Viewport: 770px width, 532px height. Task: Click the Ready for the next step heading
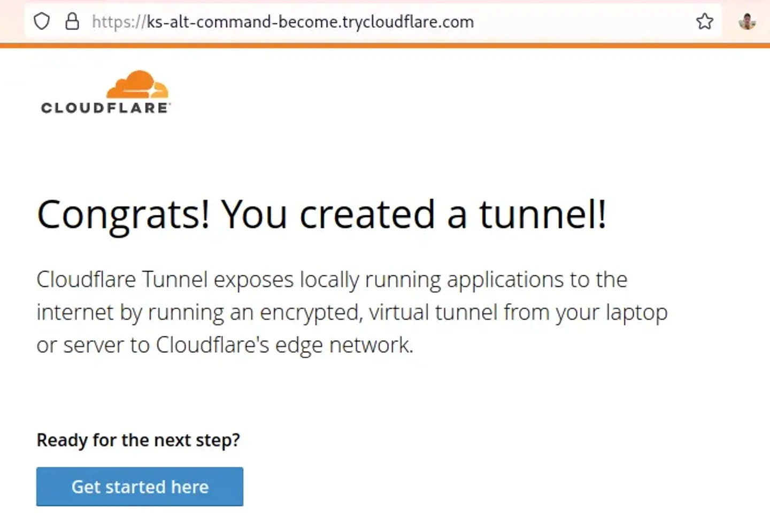coord(138,440)
